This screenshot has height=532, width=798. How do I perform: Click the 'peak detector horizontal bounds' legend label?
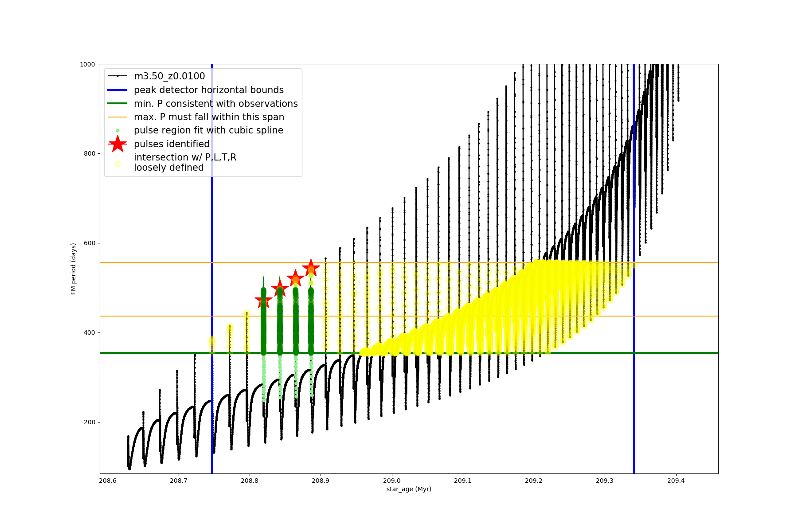point(208,90)
